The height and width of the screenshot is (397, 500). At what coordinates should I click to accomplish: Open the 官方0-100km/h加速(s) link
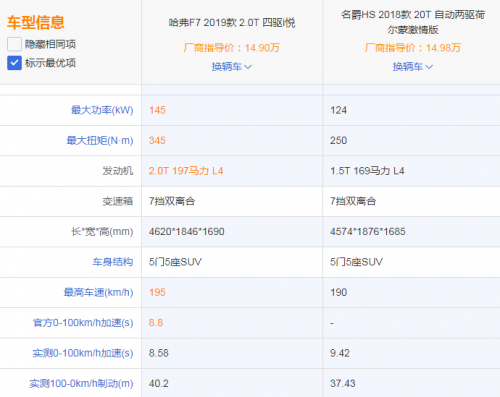tap(83, 323)
